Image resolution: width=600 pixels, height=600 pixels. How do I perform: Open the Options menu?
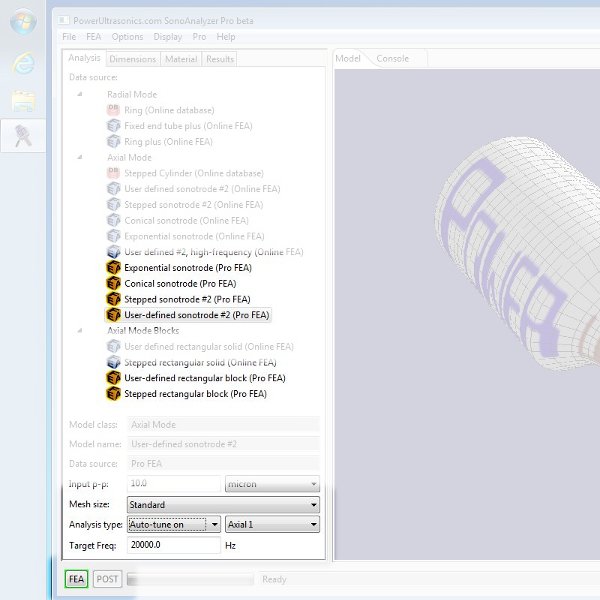127,37
